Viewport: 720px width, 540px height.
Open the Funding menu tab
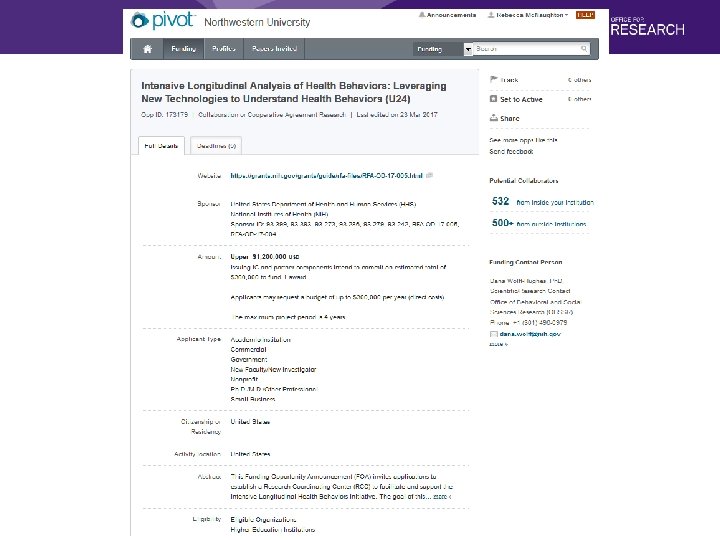(x=183, y=49)
